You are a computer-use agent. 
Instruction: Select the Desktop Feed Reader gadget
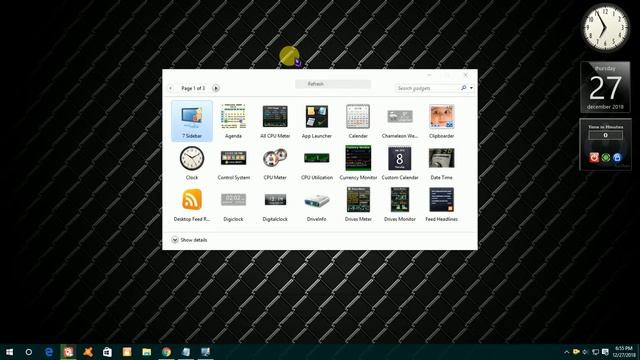click(x=192, y=204)
